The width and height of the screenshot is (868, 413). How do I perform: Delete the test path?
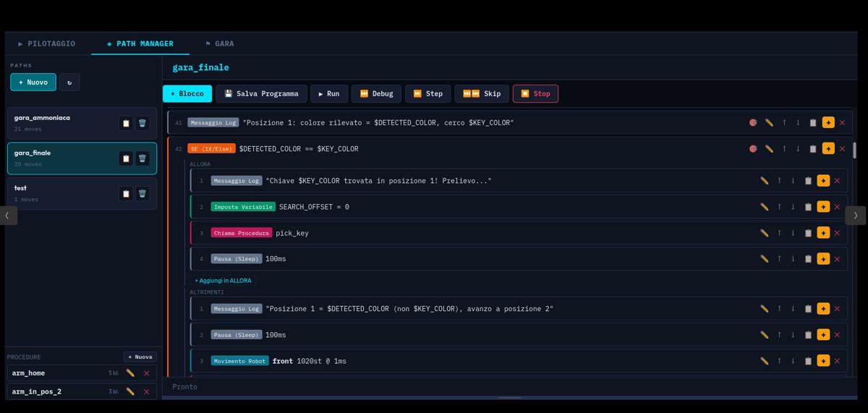click(142, 194)
